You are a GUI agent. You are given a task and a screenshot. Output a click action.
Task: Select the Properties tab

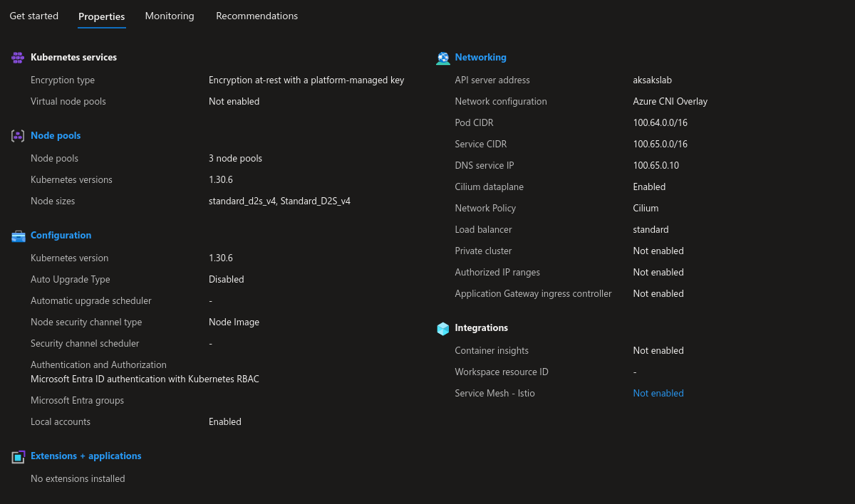[x=102, y=16]
